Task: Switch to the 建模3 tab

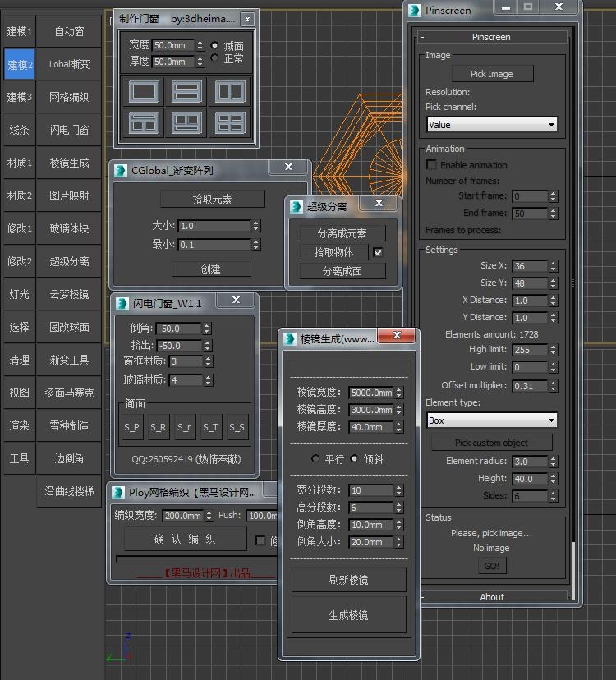Action: pyautogui.click(x=20, y=97)
